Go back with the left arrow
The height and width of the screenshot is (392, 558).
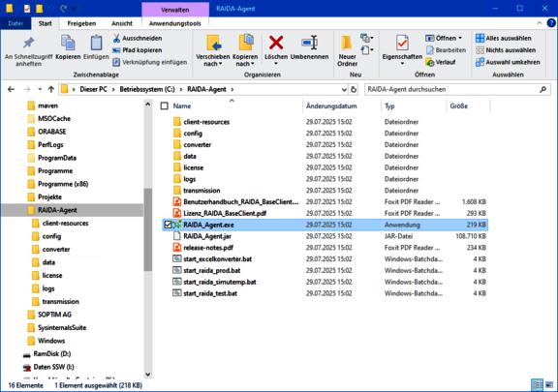[x=11, y=89]
